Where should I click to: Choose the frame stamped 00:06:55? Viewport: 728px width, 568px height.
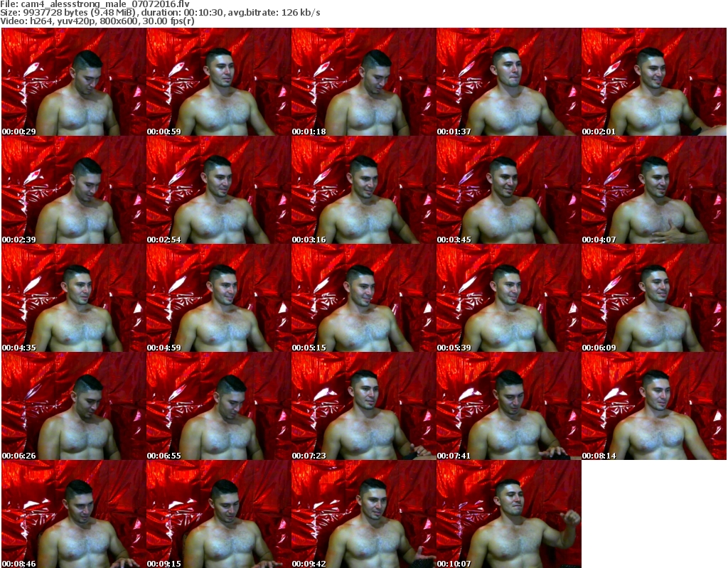219,406
